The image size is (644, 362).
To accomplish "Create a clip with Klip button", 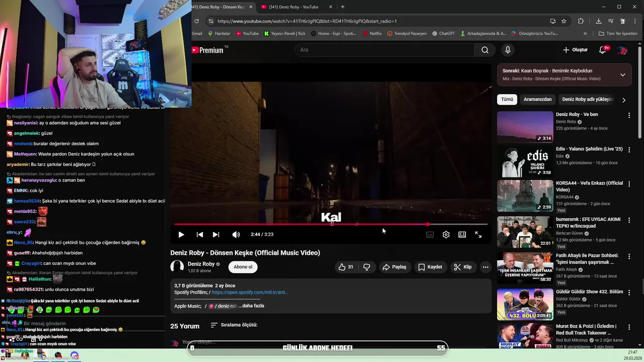I will [x=463, y=267].
